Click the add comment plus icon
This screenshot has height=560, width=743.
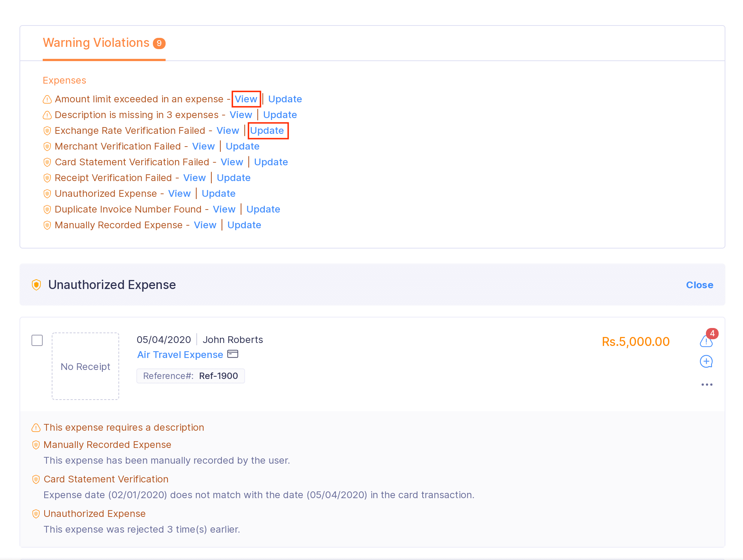pos(706,361)
